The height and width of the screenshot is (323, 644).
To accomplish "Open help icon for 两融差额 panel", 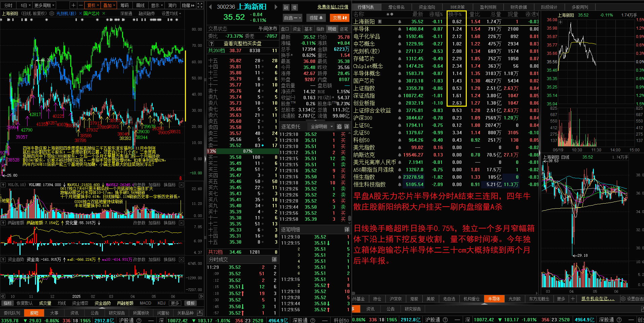I will tap(3, 223).
